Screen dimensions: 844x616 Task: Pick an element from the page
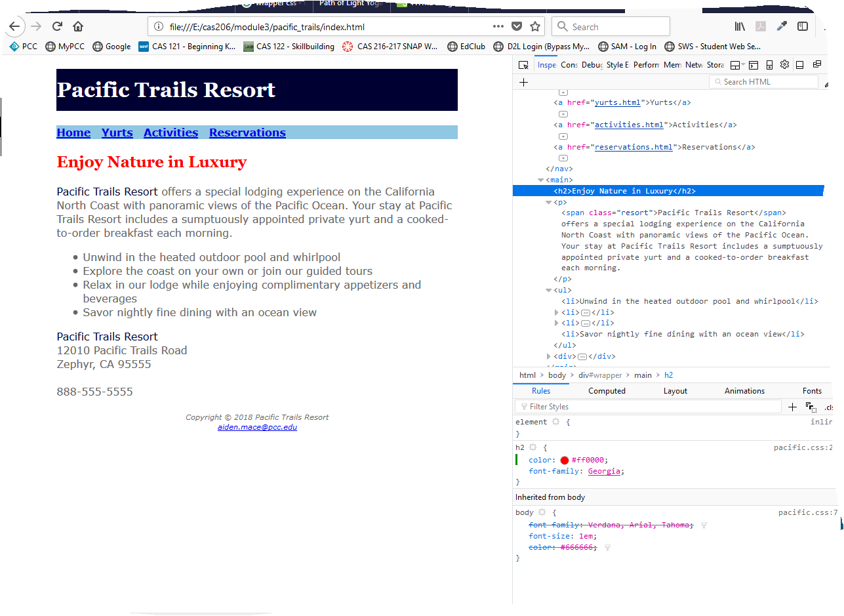tap(523, 65)
